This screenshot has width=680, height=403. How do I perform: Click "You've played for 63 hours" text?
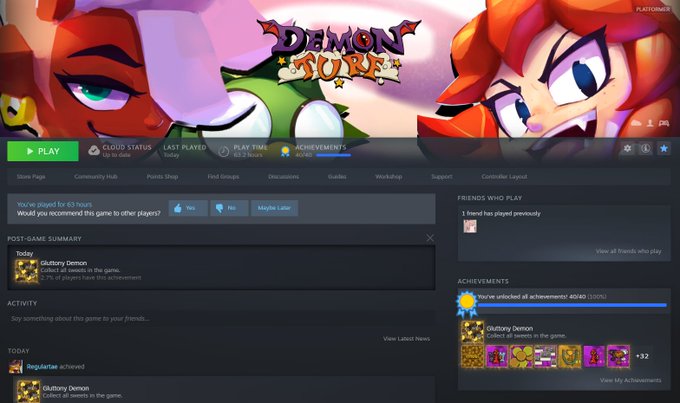pos(55,204)
